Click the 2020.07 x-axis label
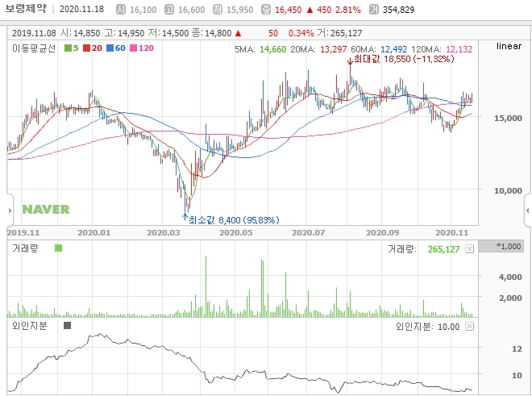Viewport: 532px width, 396px height. 309,233
